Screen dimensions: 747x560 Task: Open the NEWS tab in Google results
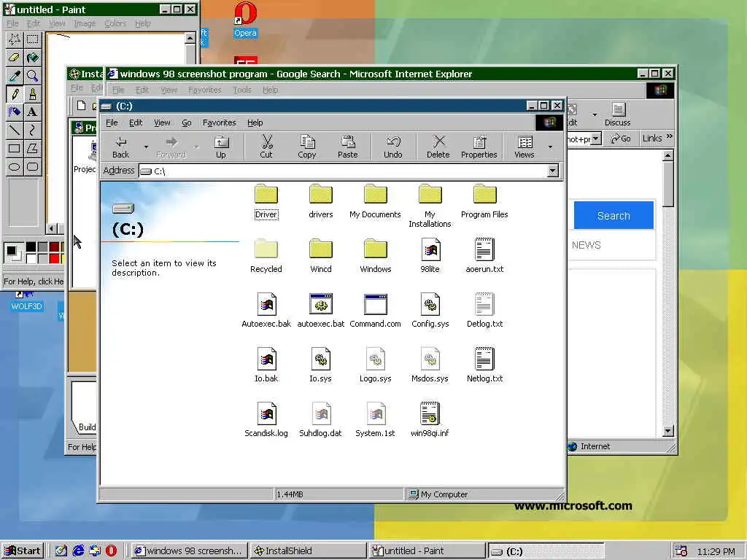[x=586, y=245]
